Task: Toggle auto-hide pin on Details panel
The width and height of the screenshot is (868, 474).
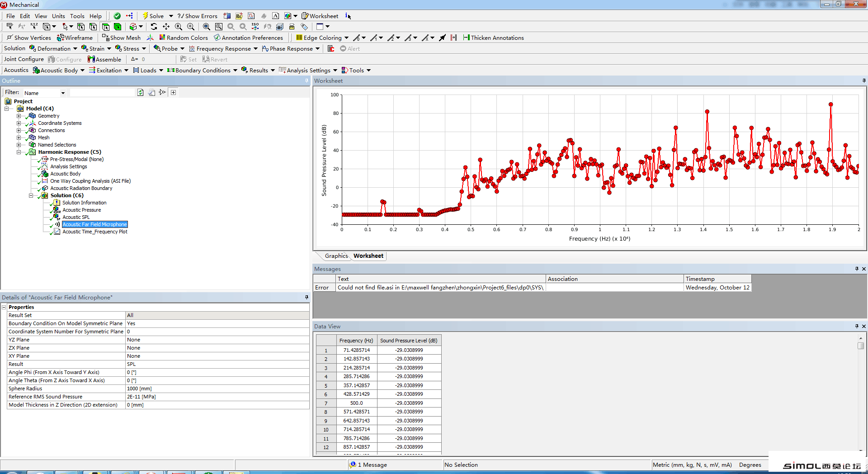Action: pos(307,297)
